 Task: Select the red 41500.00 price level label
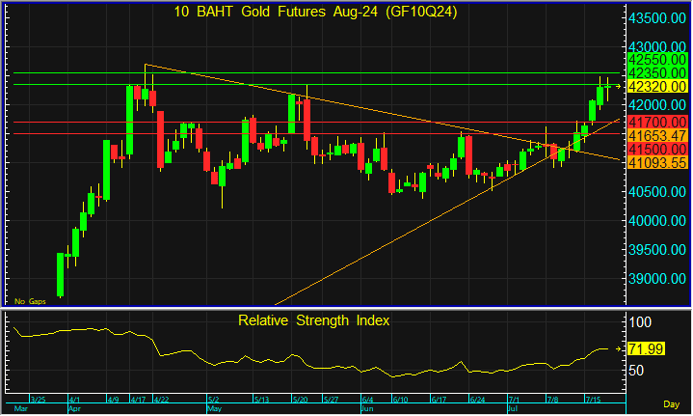656,148
